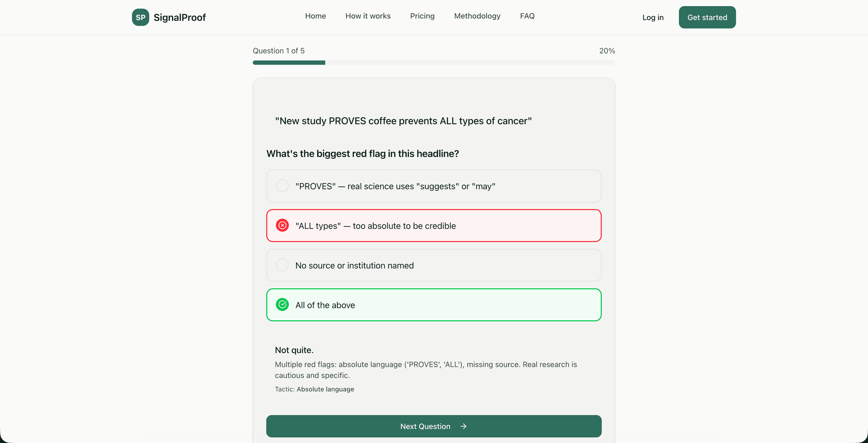Select the 'PROVES' radio button
The image size is (868, 443).
click(282, 186)
